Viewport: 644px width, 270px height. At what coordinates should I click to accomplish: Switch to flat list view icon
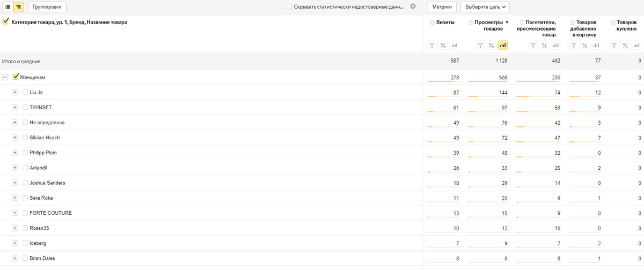coord(8,7)
